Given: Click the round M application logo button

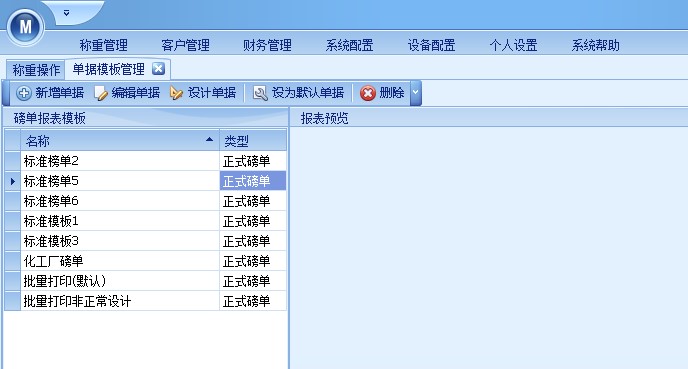Looking at the screenshot, I should pos(25,27).
